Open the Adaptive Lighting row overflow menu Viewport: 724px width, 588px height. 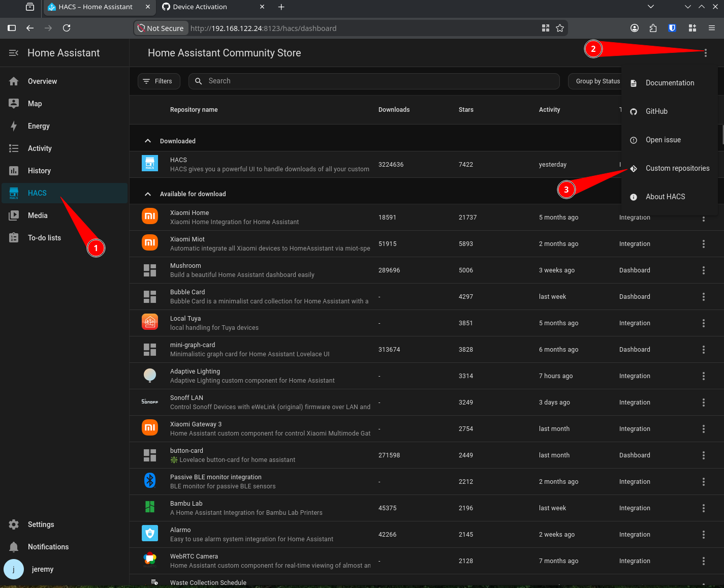[704, 376]
